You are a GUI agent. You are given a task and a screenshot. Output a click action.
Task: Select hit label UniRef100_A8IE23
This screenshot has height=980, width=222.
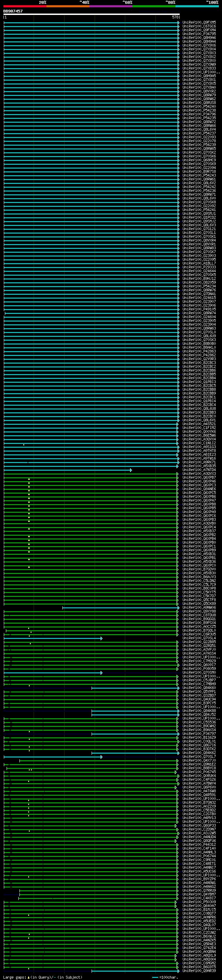[x=199, y=455]
